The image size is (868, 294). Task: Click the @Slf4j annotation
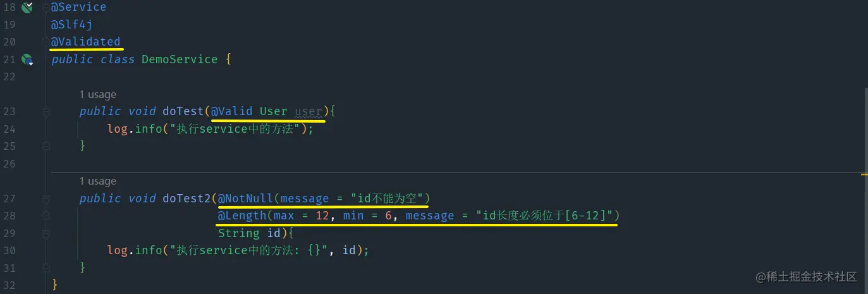coord(71,25)
